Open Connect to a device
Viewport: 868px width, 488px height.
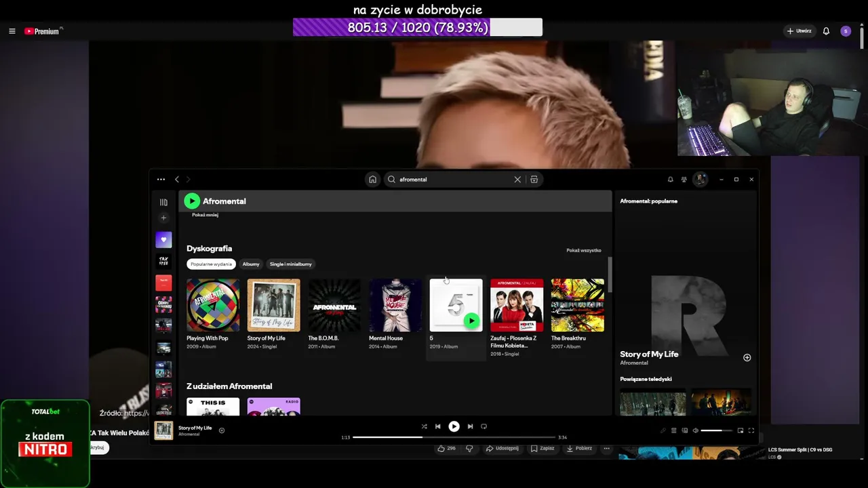point(685,430)
